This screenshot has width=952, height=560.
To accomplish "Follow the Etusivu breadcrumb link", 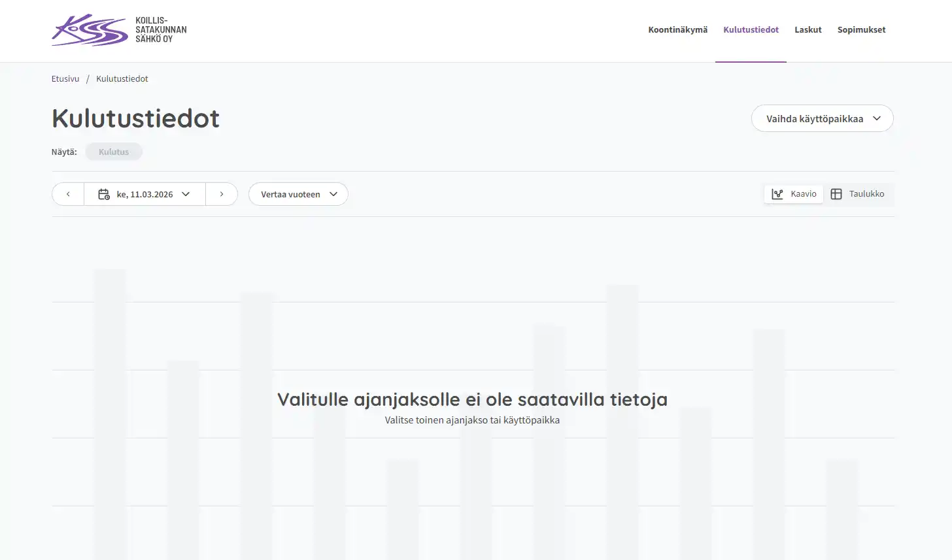I will pos(65,78).
